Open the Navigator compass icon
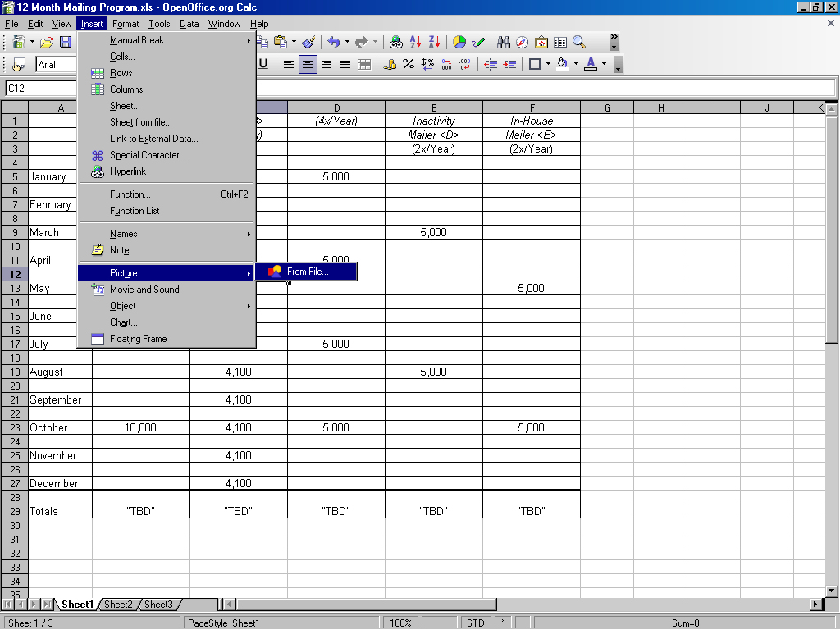The image size is (840, 630). (x=523, y=42)
